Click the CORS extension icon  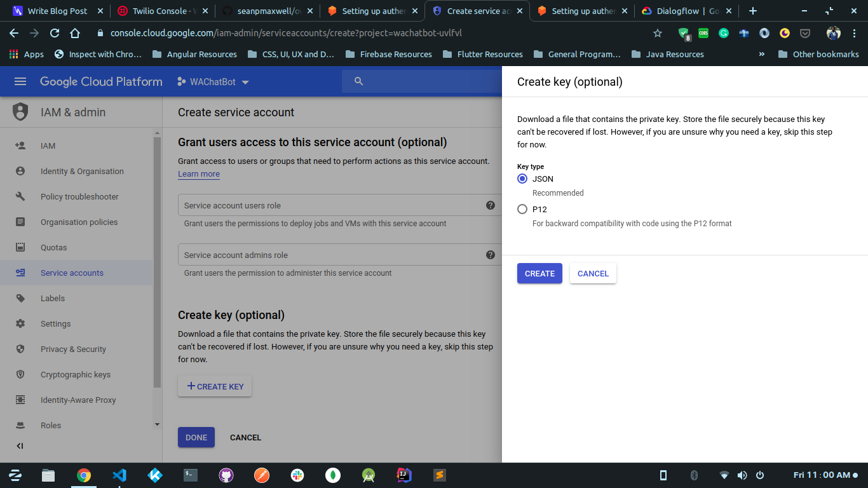[x=703, y=33]
